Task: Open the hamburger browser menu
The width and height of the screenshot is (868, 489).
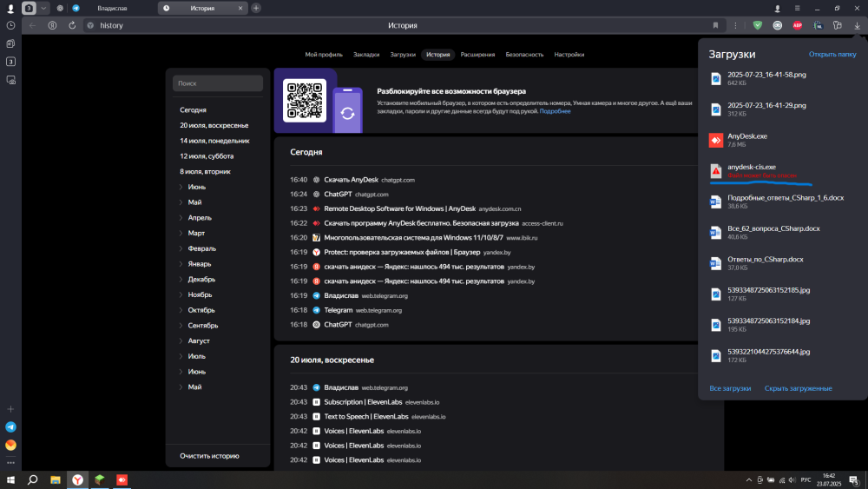Action: [797, 9]
